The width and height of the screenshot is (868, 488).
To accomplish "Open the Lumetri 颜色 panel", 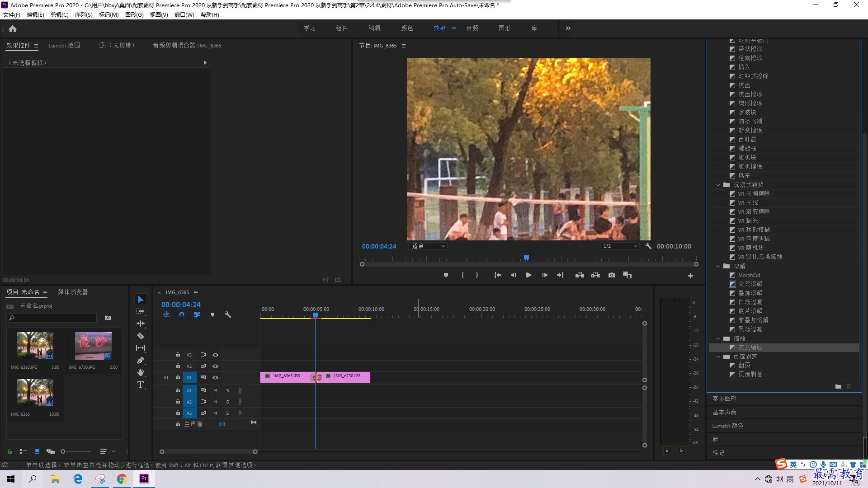I will [727, 426].
